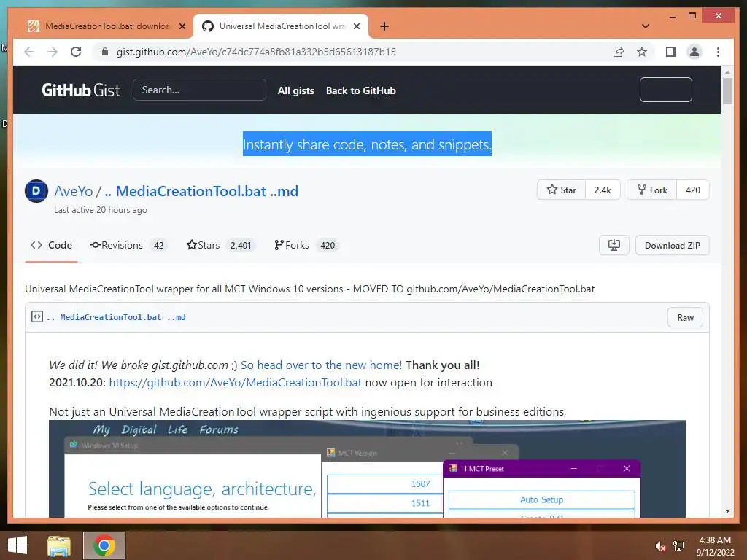747x560 pixels.
Task: Select the Code tab
Action: tap(52, 245)
